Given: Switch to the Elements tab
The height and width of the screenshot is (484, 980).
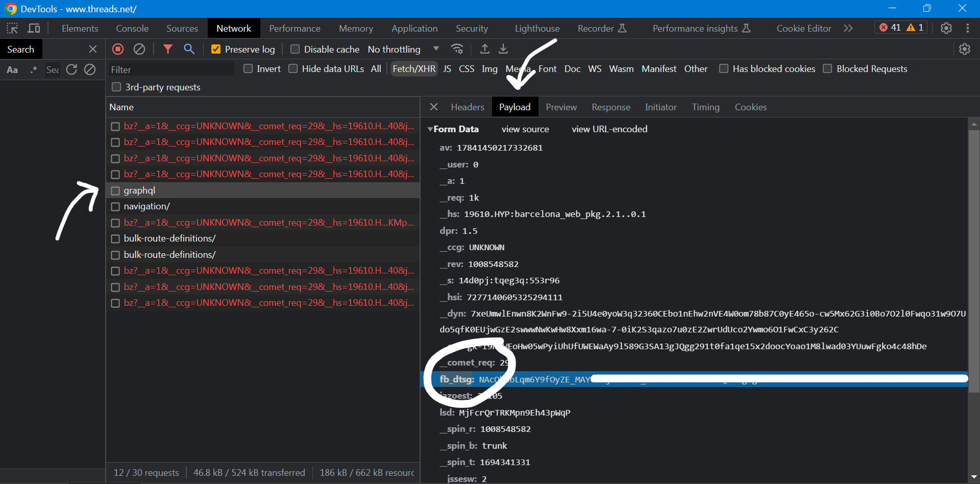Looking at the screenshot, I should tap(80, 28).
